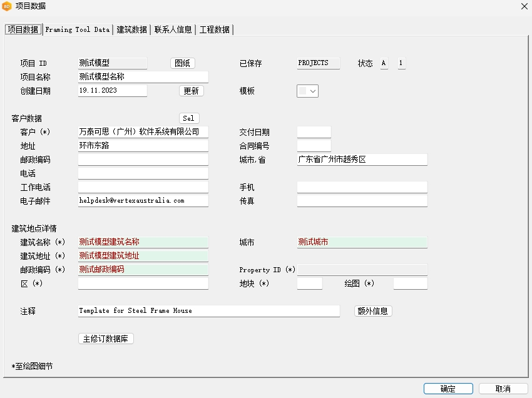Viewport: 532px width, 398px height.
Task: Open the Framing Tool Data tab
Action: coord(78,29)
